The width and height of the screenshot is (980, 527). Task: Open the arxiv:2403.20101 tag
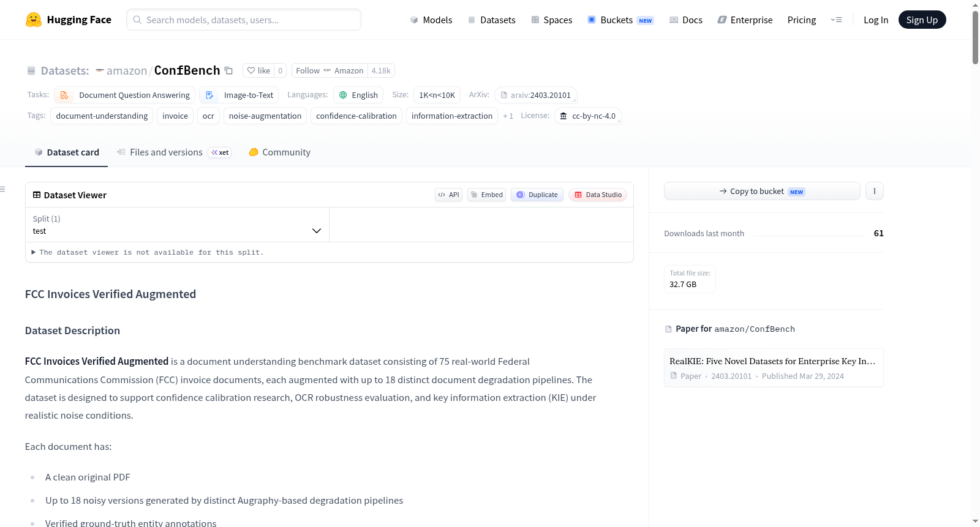click(x=535, y=95)
